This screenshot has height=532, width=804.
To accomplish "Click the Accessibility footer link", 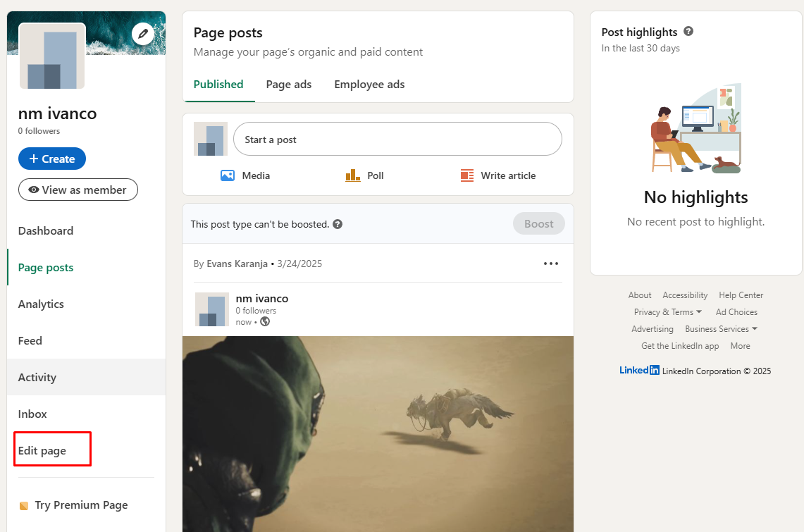I will click(x=685, y=295).
